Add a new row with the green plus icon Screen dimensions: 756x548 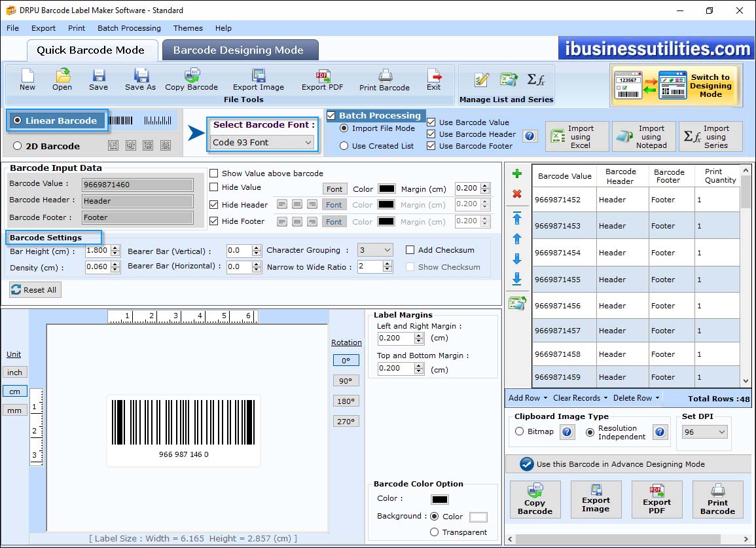click(x=517, y=174)
